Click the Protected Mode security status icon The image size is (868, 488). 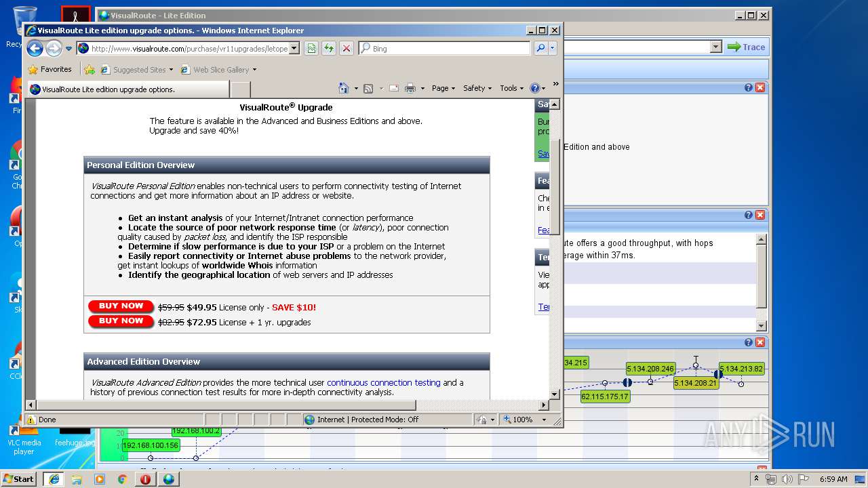pyautogui.click(x=483, y=420)
